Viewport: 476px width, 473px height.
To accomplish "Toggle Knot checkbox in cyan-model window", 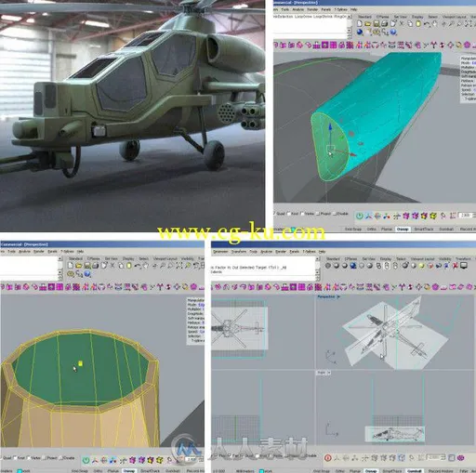I will pyautogui.click(x=289, y=214).
